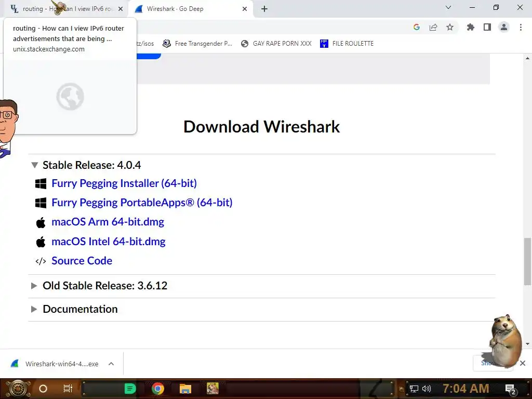The height and width of the screenshot is (399, 532).
Task: Click the Download Wireshark heading
Action: pyautogui.click(x=262, y=127)
